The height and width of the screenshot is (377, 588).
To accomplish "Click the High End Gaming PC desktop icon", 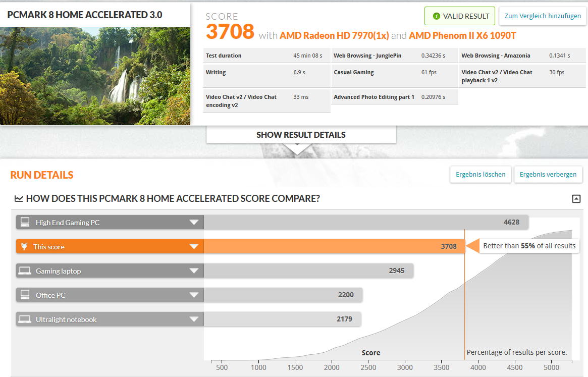I will [x=25, y=222].
